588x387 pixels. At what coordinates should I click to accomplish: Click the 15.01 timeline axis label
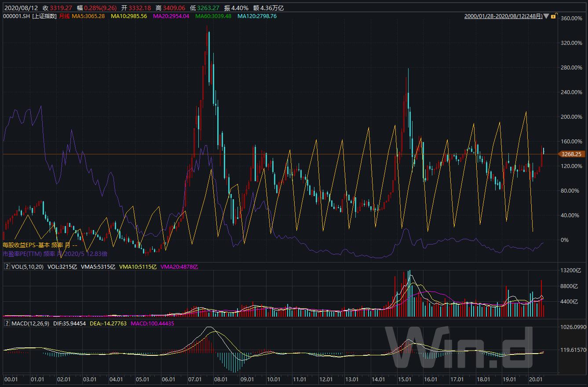coord(404,379)
